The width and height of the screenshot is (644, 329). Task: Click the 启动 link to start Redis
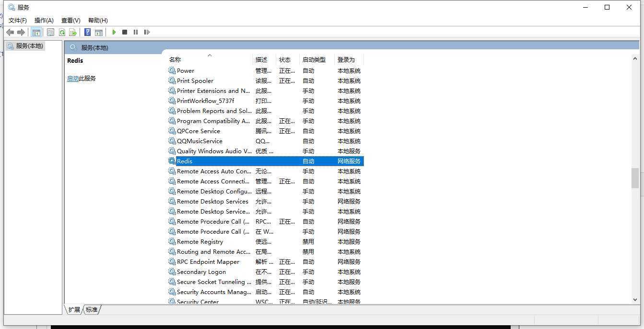(x=73, y=78)
